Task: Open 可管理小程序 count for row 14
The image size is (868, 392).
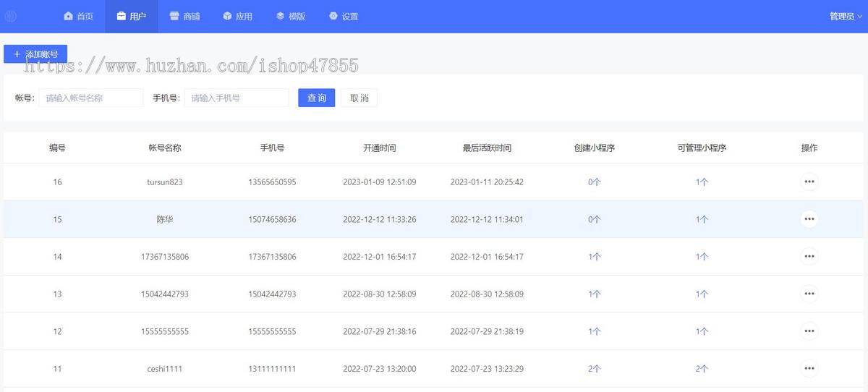Action: click(x=702, y=257)
